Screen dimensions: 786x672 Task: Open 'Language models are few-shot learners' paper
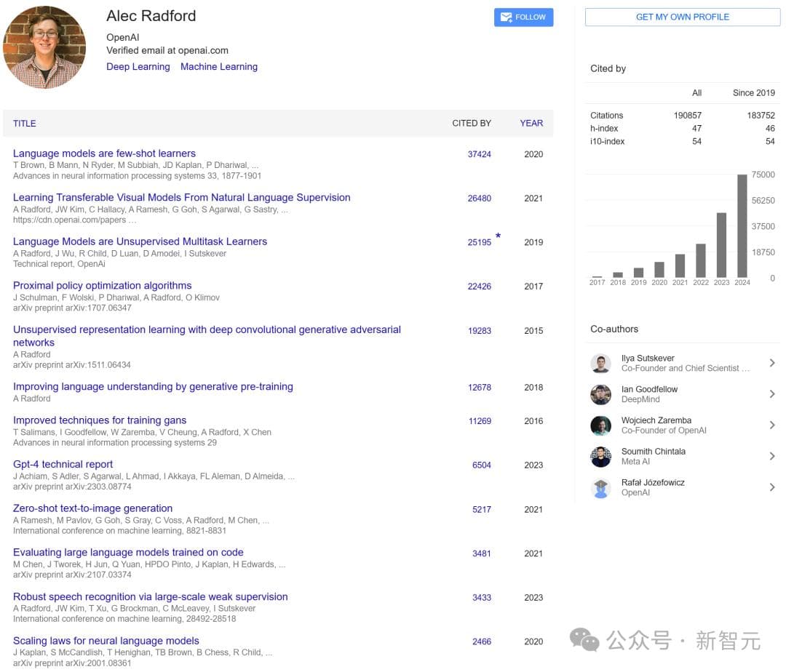pyautogui.click(x=104, y=153)
